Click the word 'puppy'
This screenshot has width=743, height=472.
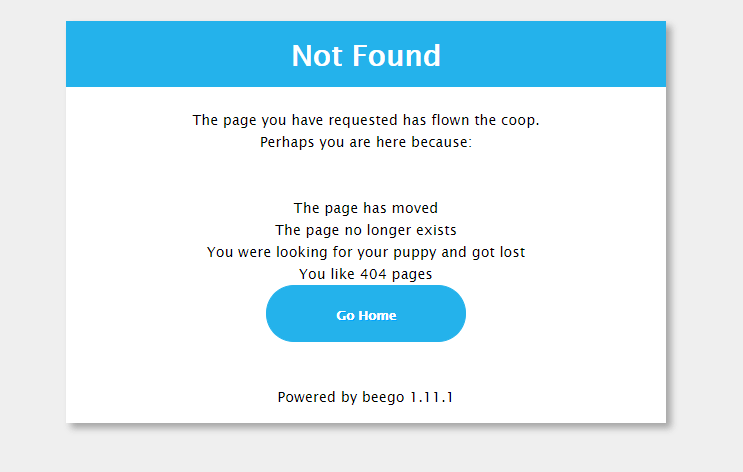tap(415, 253)
